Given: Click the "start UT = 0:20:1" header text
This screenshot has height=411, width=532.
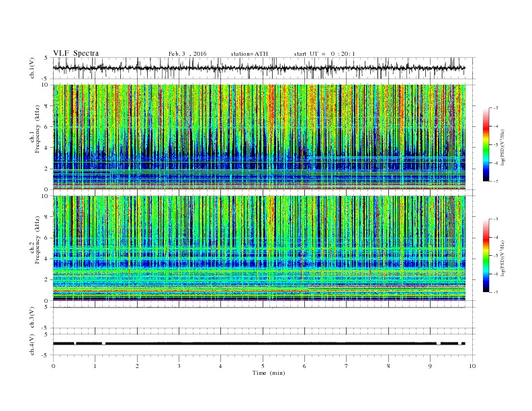Looking at the screenshot, I should click(x=324, y=54).
